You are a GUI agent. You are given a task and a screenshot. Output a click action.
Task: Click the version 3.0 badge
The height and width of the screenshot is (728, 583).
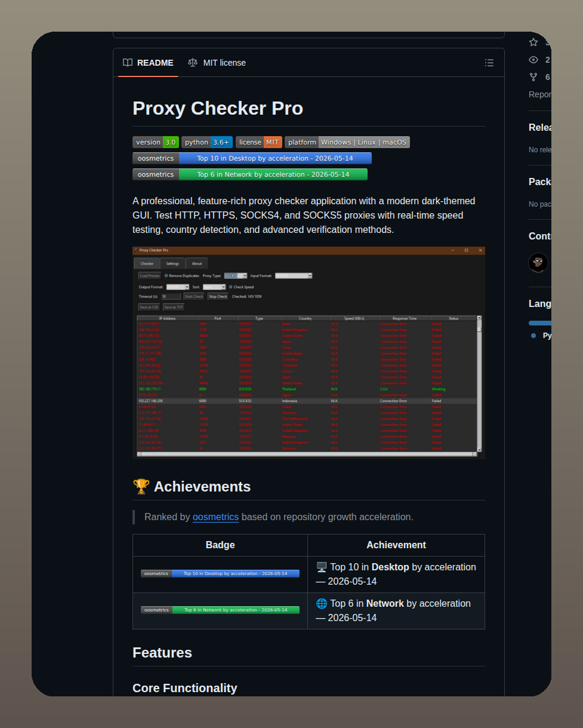[x=156, y=142]
